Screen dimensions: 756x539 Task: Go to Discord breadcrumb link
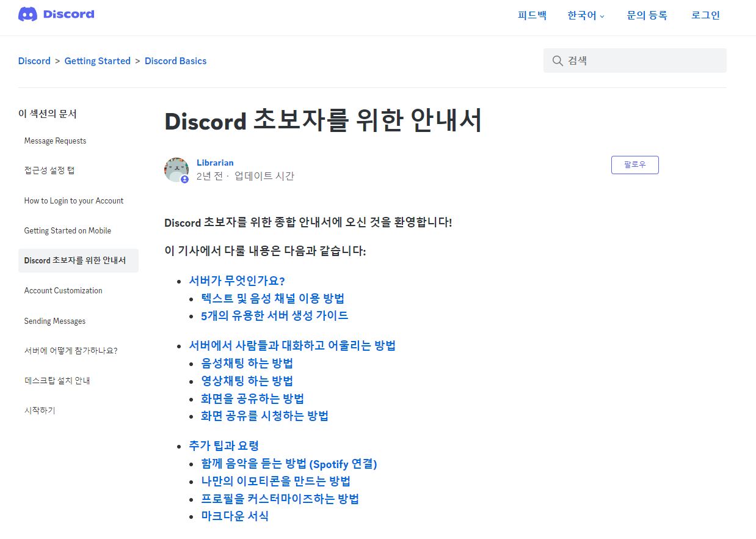pos(34,61)
